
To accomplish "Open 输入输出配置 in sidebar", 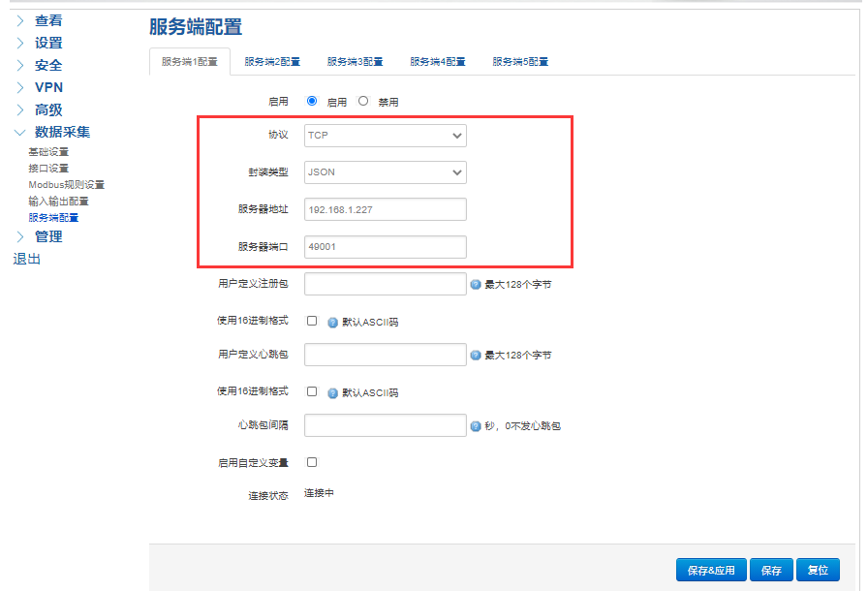I will tap(59, 202).
